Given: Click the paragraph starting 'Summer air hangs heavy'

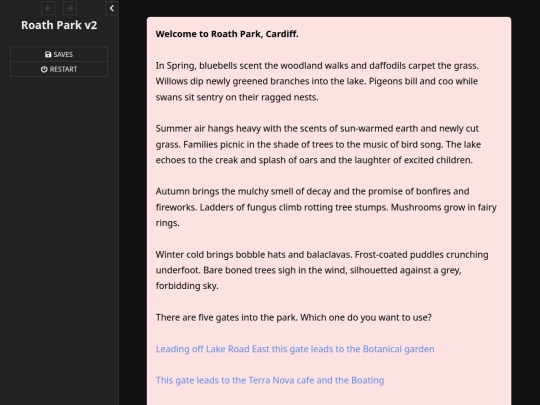Looking at the screenshot, I should (x=318, y=144).
